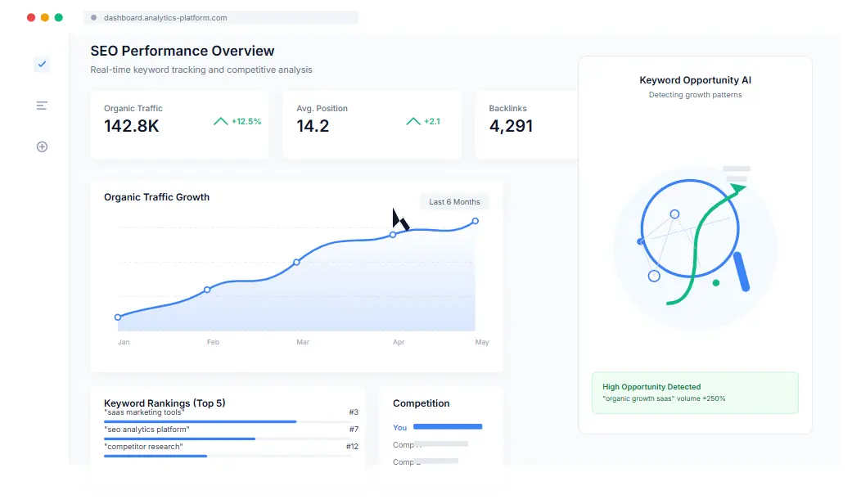Open the High Opportunity Detected notice
Screen dimensions: 852x504
click(695, 393)
